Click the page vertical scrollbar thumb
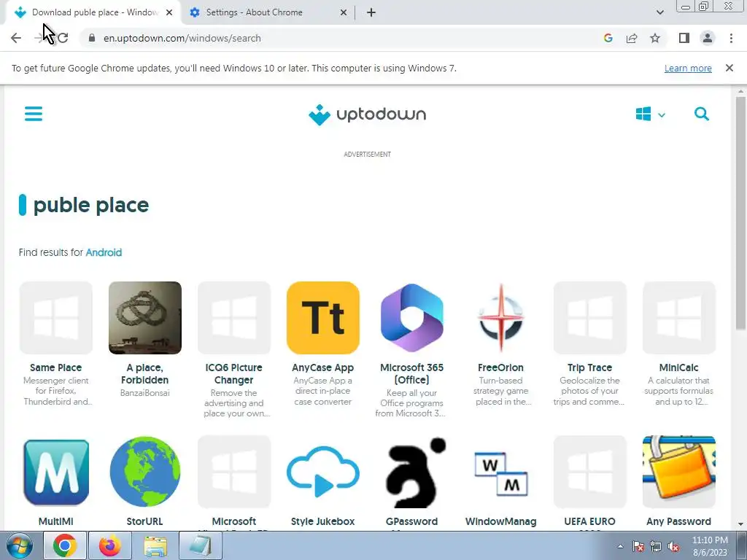Screen dimensions: 747x560 coord(740,212)
